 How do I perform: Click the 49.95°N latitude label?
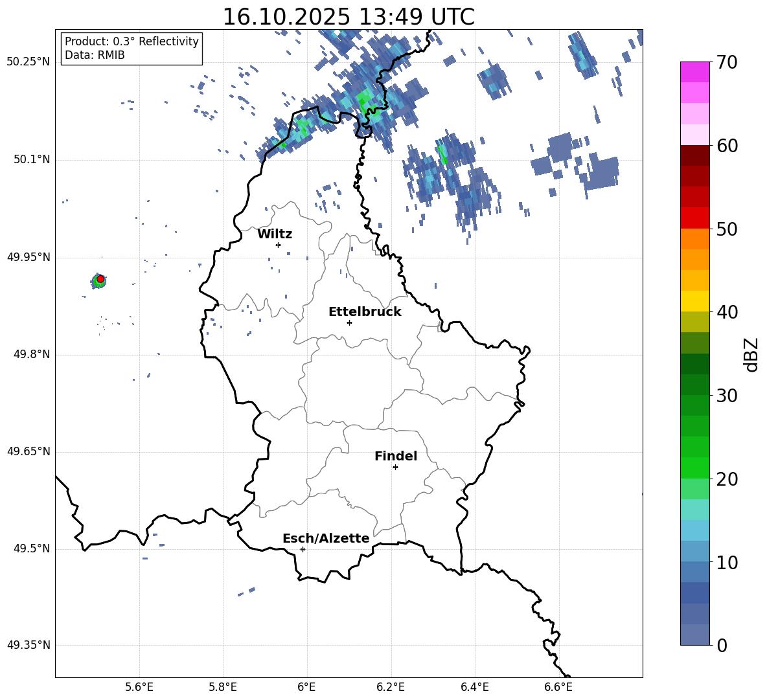point(29,257)
